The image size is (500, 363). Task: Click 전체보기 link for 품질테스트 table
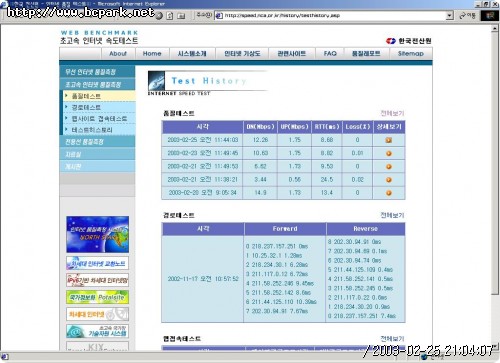tap(392, 113)
